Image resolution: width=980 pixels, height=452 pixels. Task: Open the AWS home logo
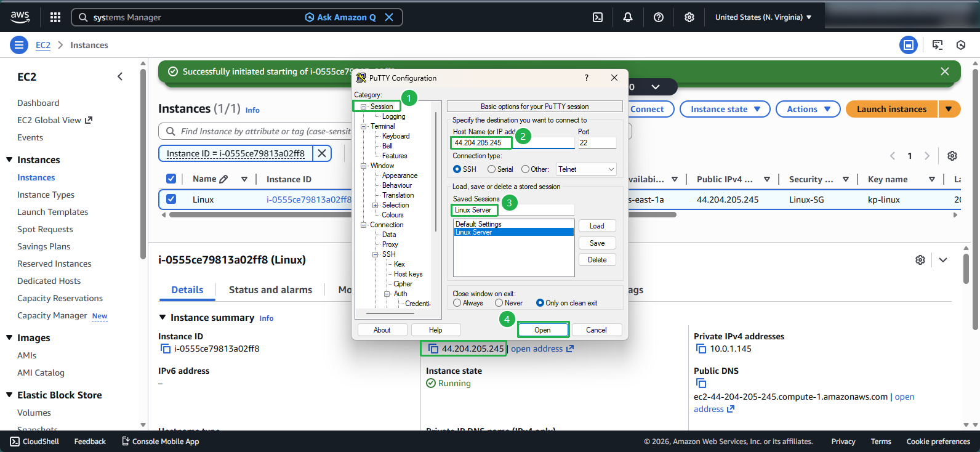(20, 17)
